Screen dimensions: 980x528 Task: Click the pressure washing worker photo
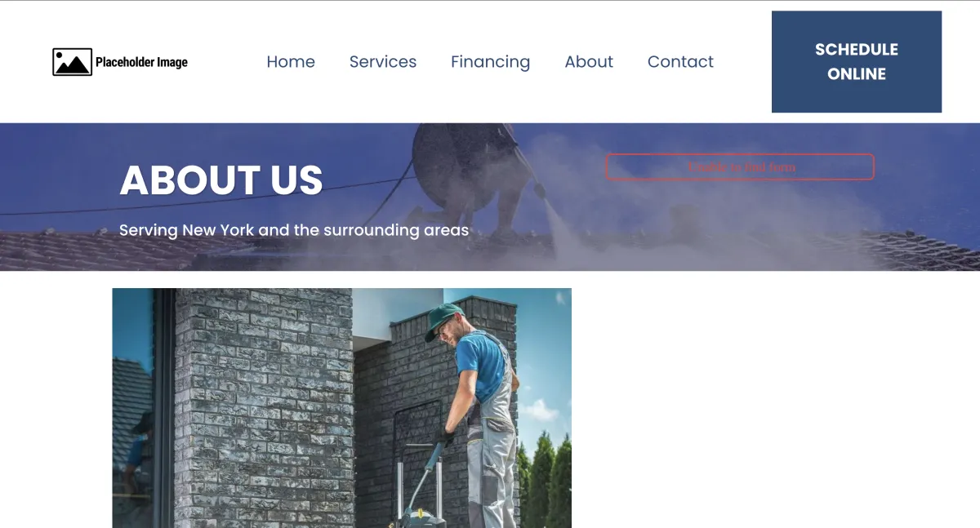click(x=341, y=408)
